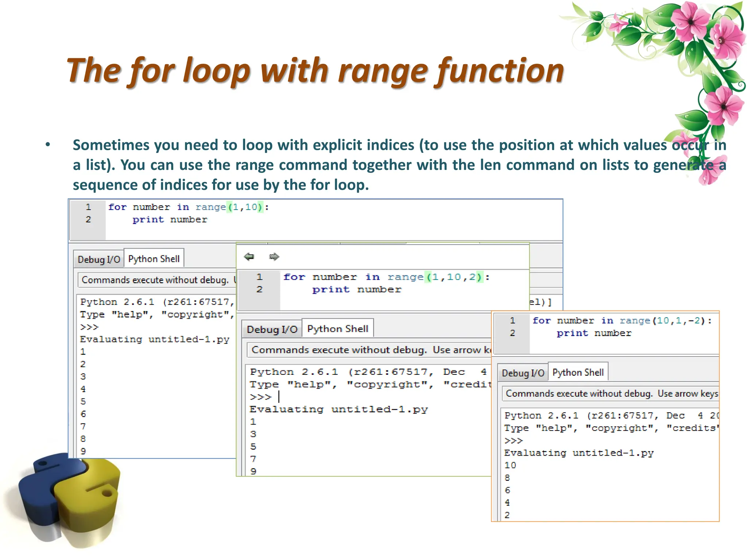Click the slide title 'The for loop with range function'

[316, 70]
